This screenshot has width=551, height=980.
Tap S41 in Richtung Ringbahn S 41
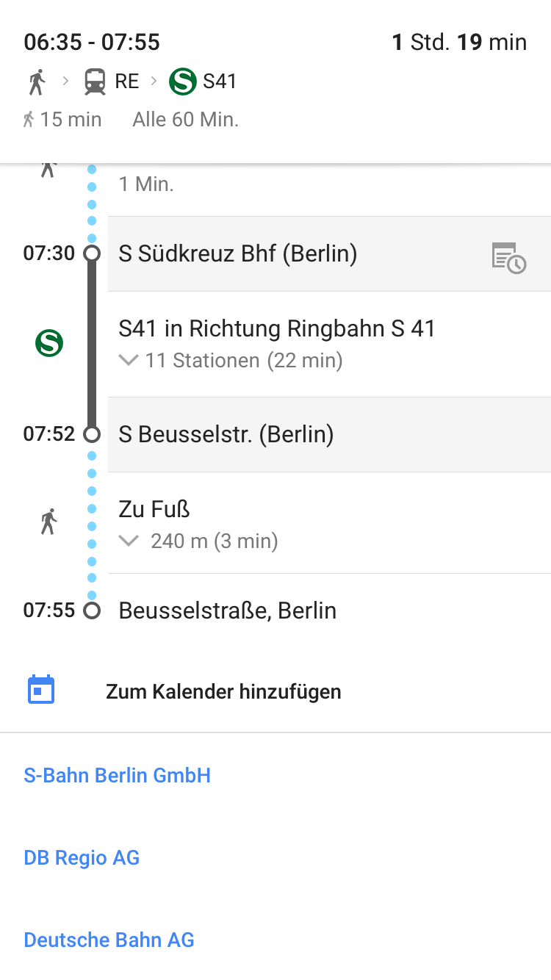(x=277, y=328)
